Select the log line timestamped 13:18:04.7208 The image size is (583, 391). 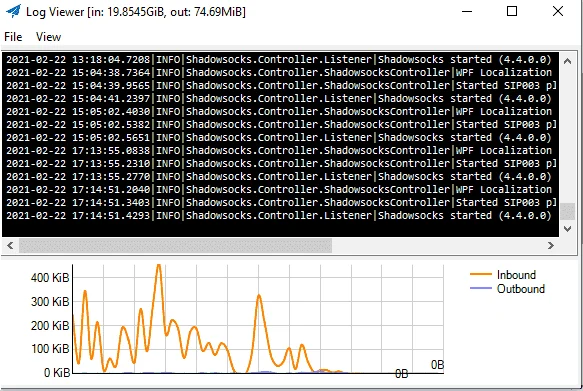click(x=279, y=59)
